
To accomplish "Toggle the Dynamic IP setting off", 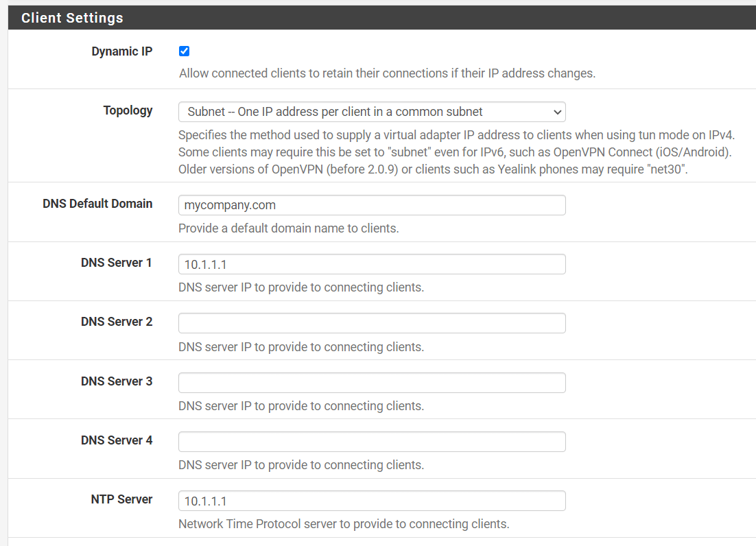I will (x=184, y=51).
